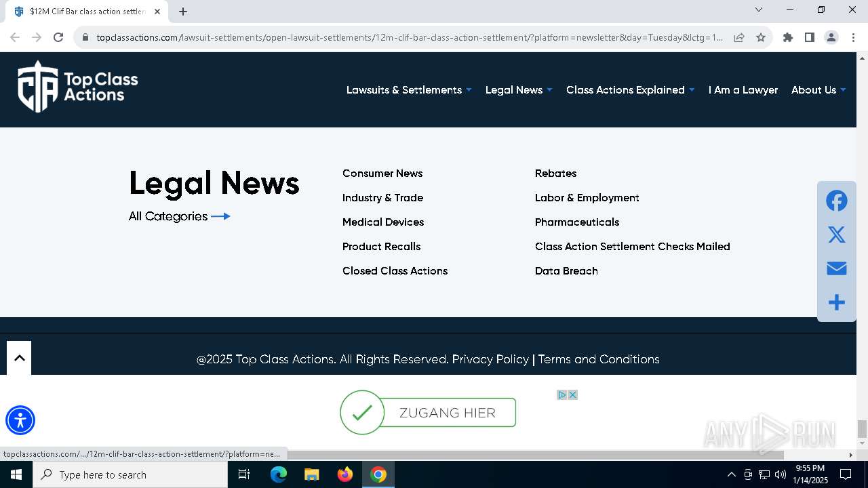The width and height of the screenshot is (868, 488).
Task: Open the Privacy Policy link
Action: click(490, 359)
